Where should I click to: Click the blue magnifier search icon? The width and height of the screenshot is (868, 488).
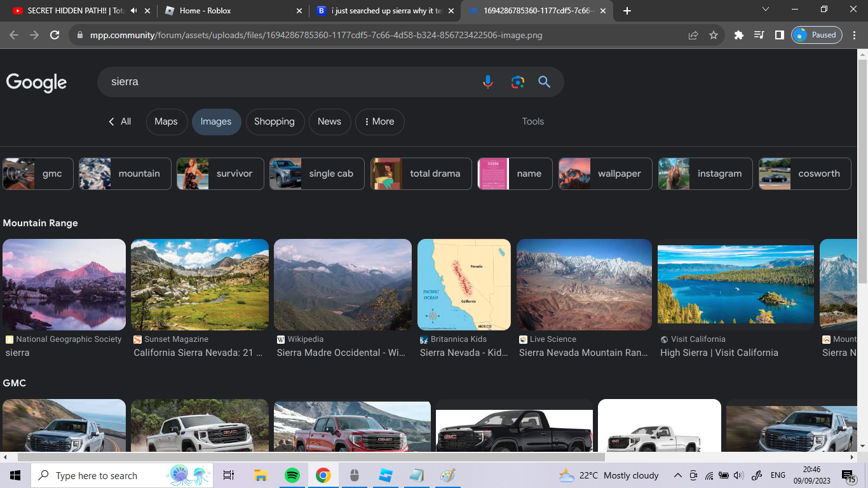(x=544, y=82)
